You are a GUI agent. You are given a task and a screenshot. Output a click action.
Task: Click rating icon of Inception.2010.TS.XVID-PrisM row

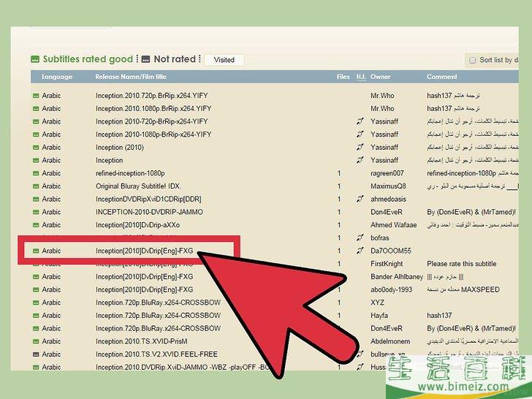point(36,341)
